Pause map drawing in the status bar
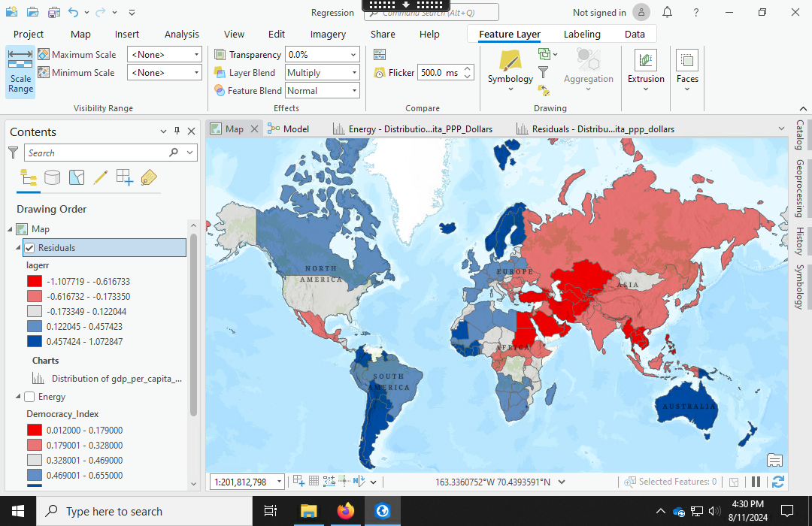Viewport: 812px width, 526px height. click(756, 482)
